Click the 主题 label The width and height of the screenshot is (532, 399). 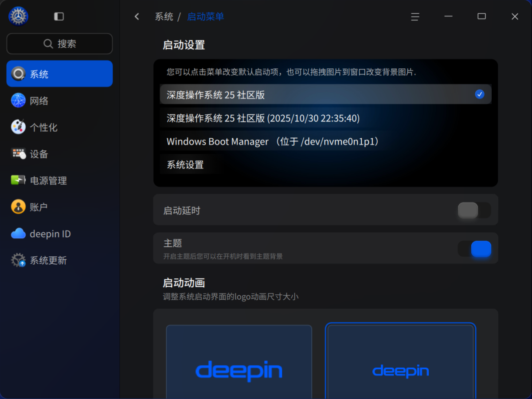tap(173, 243)
